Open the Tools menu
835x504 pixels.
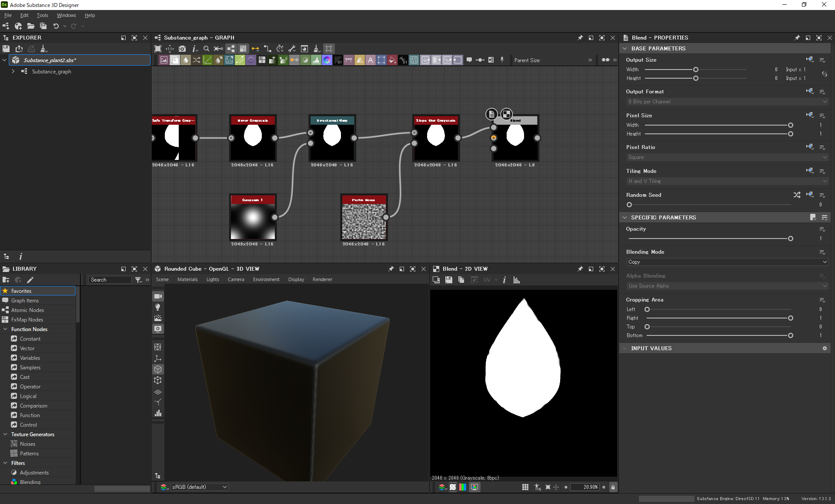(42, 15)
